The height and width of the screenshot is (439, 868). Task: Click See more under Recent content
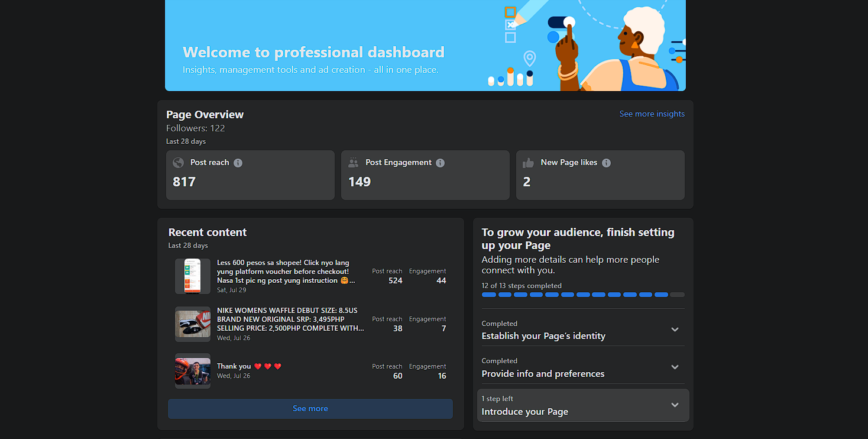pyautogui.click(x=310, y=409)
